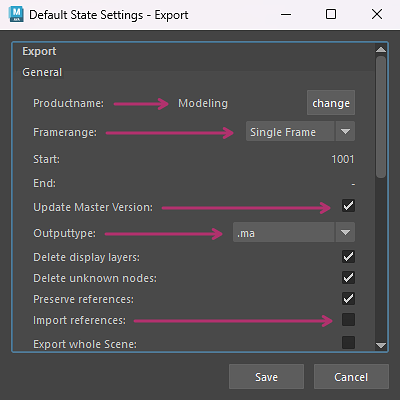Click the Update Master Version: label

pyautogui.click(x=93, y=207)
